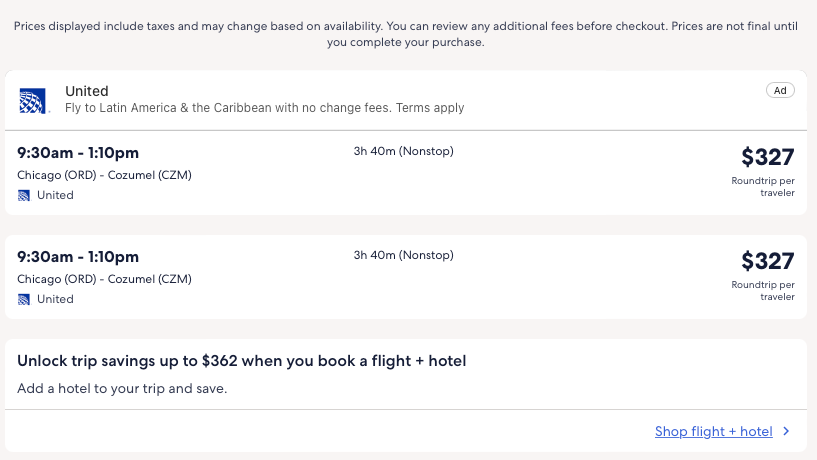Click "3h 40m (Nonstop)" in the second flight card
817x460 pixels.
pos(403,255)
